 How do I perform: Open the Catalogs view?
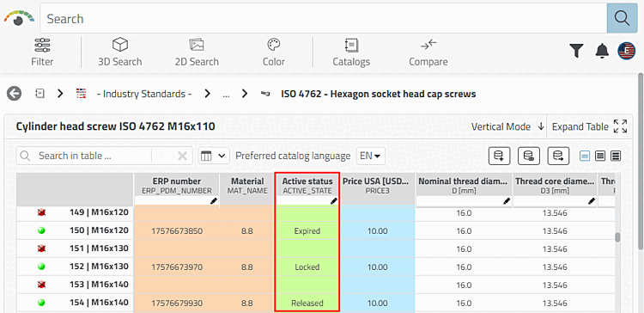coord(351,52)
